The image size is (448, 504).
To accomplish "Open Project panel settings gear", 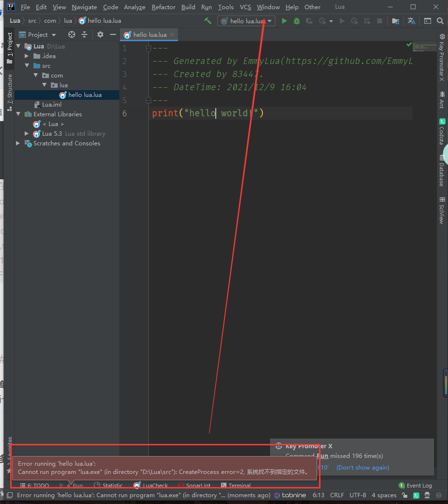I will 100,34.
